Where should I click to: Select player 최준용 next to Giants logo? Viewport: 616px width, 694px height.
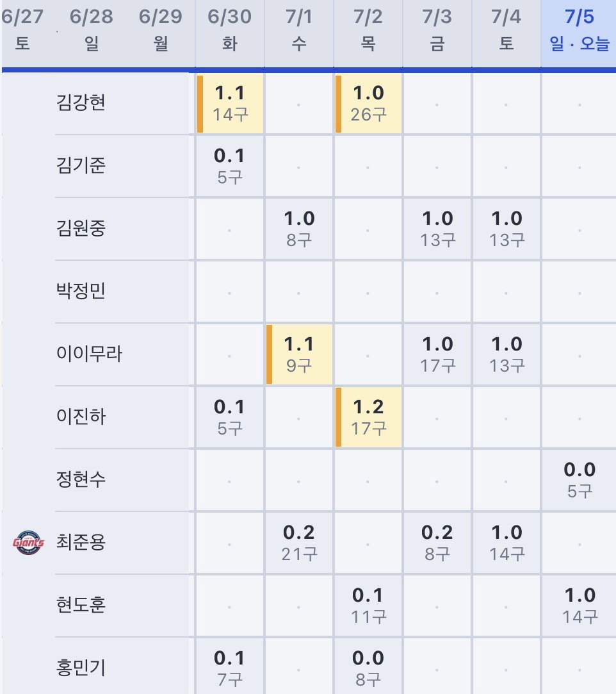tap(81, 542)
